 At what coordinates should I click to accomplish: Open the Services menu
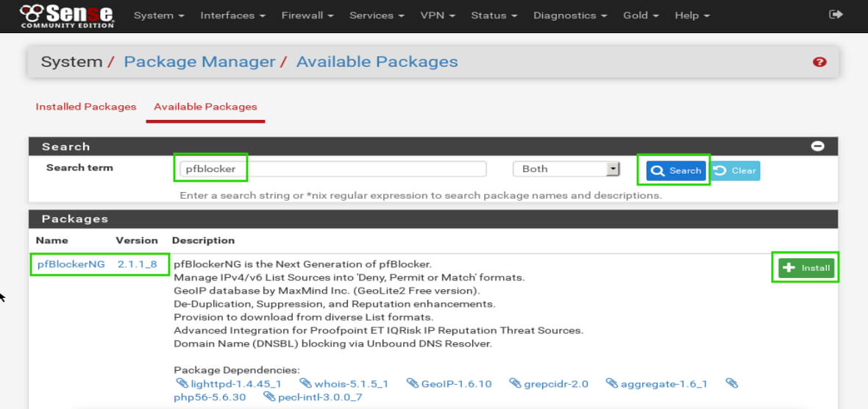(377, 15)
